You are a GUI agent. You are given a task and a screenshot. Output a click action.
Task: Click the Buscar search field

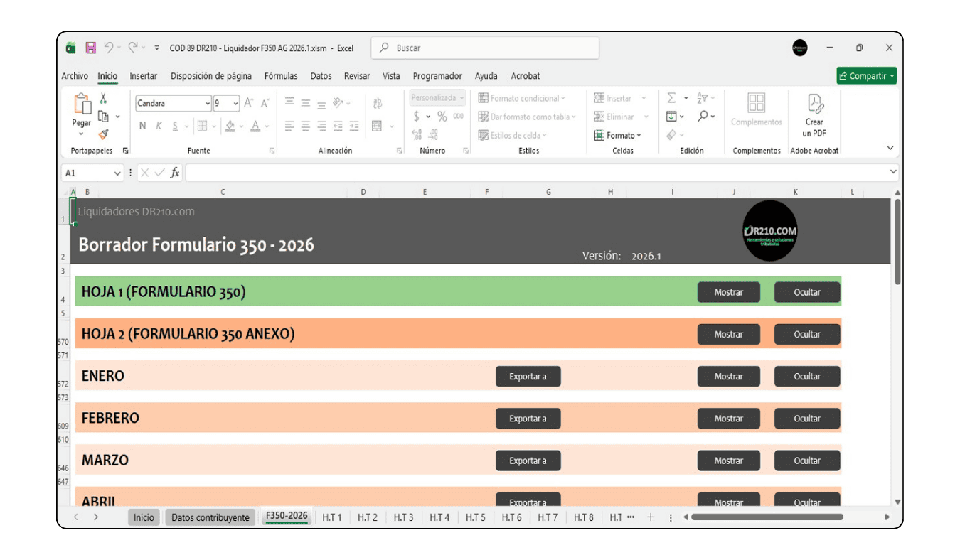[x=491, y=48]
